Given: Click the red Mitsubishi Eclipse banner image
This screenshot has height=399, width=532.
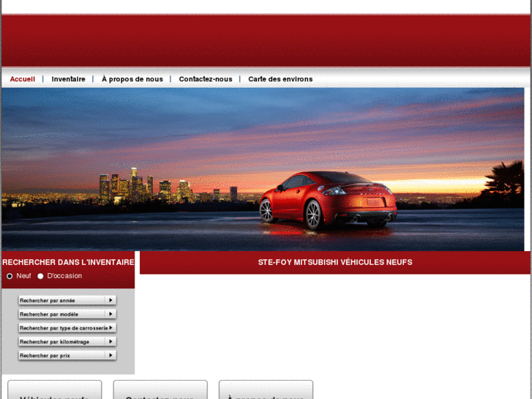Looking at the screenshot, I should 263,169.
